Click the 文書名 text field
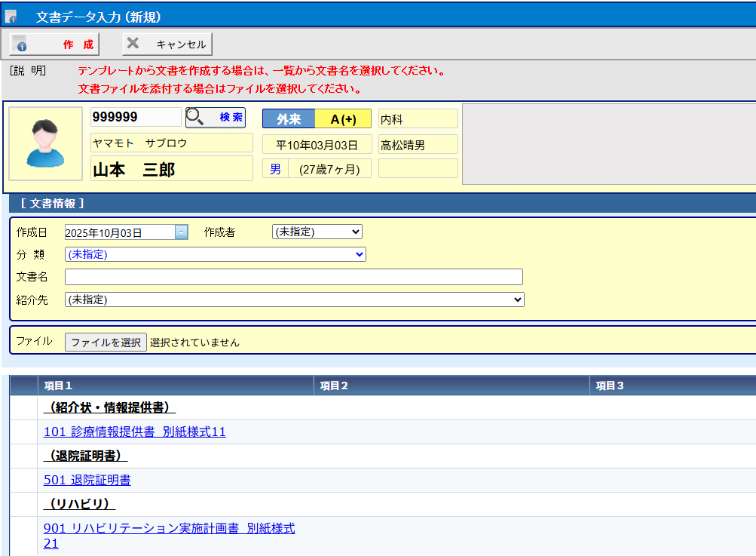756x556 pixels. pos(294,277)
